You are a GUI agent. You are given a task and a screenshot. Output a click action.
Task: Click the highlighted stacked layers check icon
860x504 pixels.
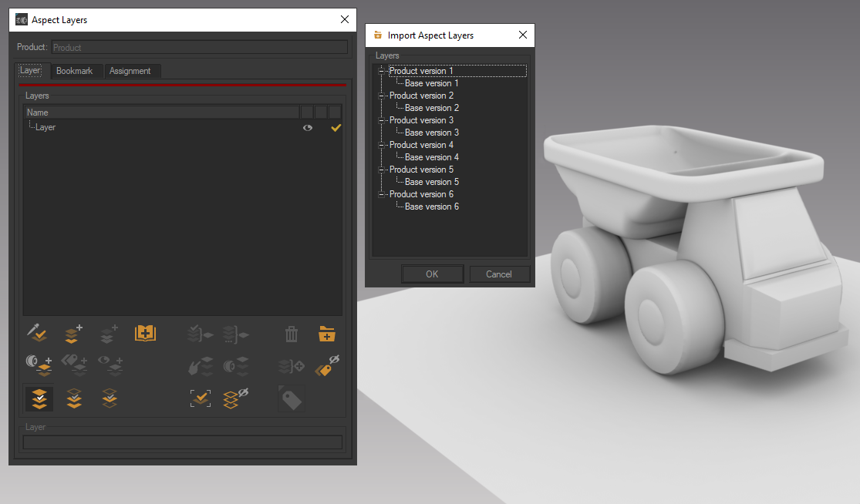pyautogui.click(x=39, y=398)
